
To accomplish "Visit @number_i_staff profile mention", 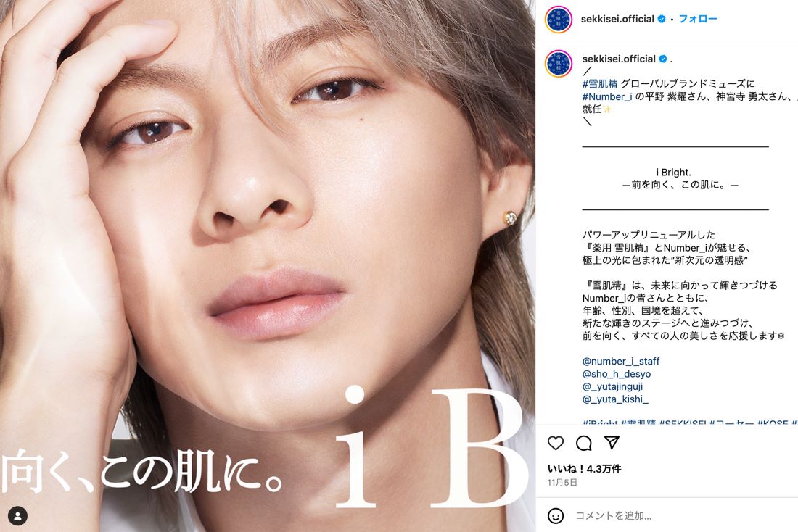I will [x=621, y=361].
